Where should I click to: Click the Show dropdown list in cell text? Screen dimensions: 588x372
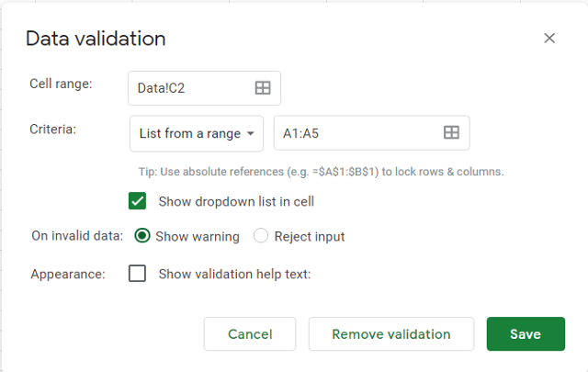tap(236, 201)
